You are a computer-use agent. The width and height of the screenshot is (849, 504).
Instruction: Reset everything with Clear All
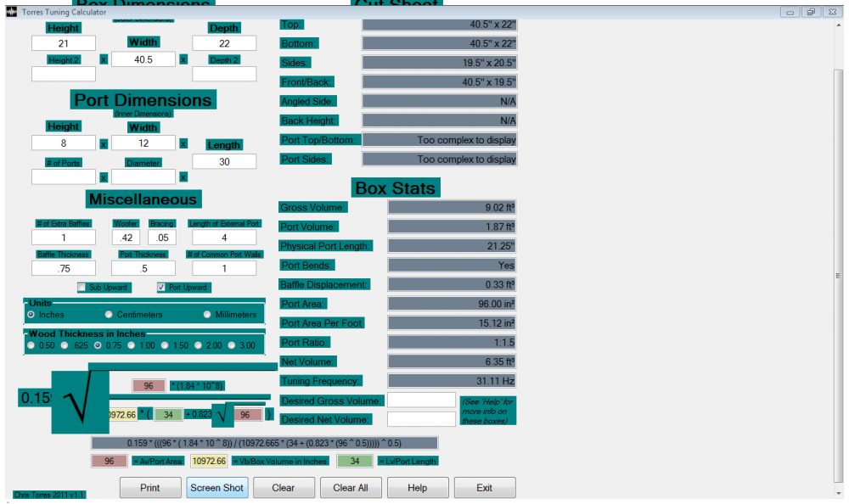point(351,488)
